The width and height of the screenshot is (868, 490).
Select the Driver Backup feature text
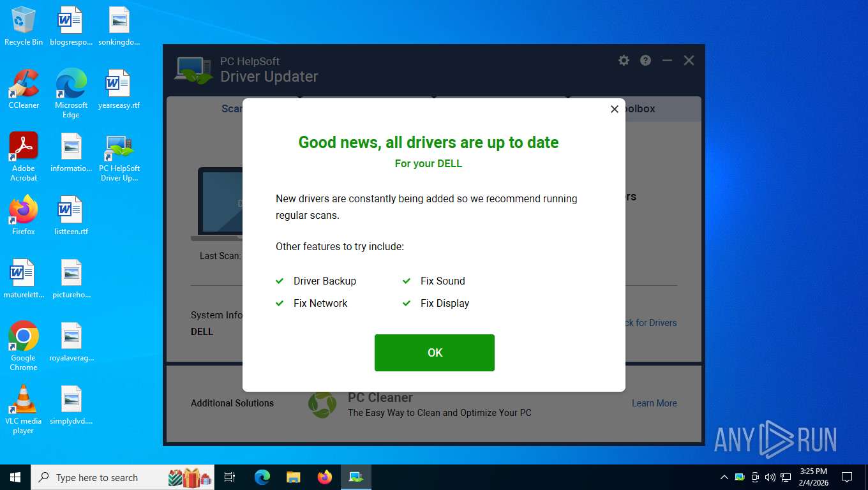point(325,281)
